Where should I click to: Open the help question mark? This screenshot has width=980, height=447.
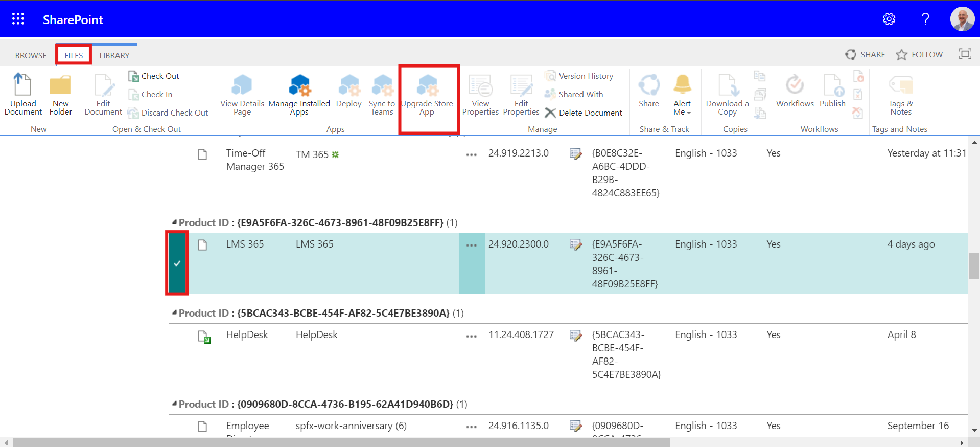(x=925, y=19)
